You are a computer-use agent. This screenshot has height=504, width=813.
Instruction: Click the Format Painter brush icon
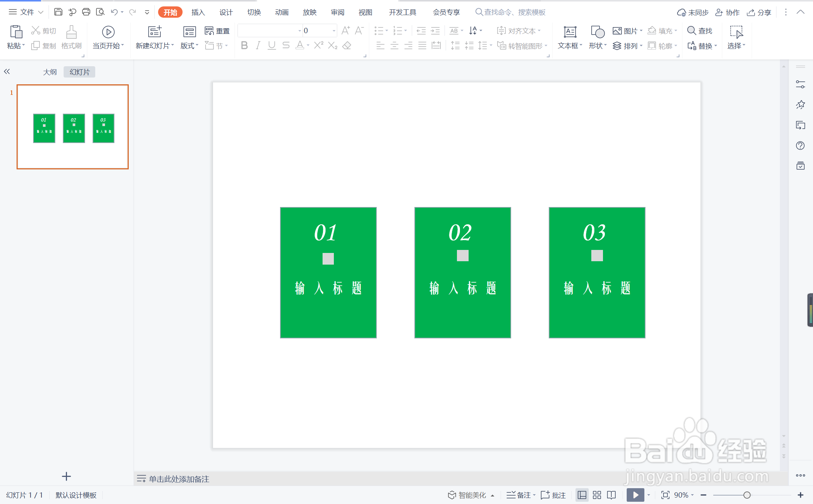pyautogui.click(x=71, y=32)
